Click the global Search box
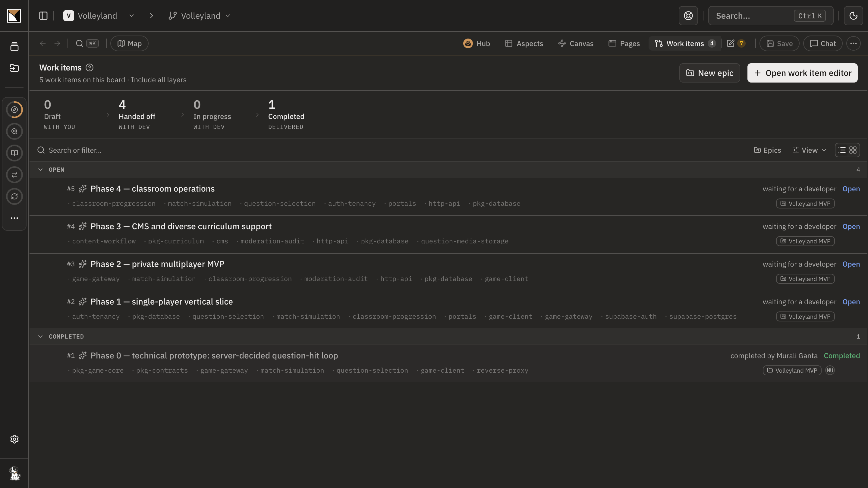Viewport: 868px width, 488px height. click(x=771, y=16)
